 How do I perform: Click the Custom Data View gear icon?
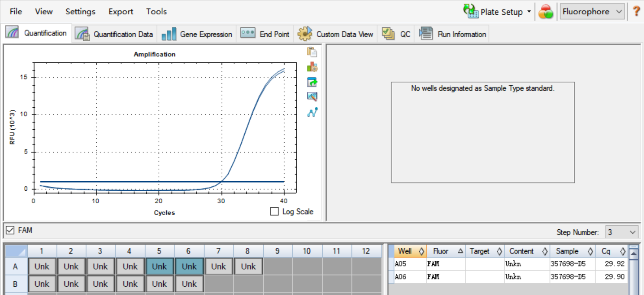(x=305, y=34)
